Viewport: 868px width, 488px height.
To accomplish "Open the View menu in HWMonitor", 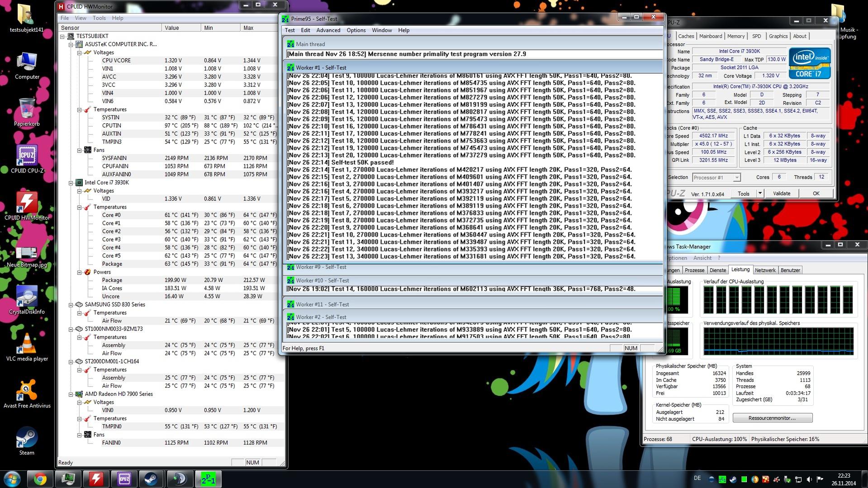I will 81,18.
